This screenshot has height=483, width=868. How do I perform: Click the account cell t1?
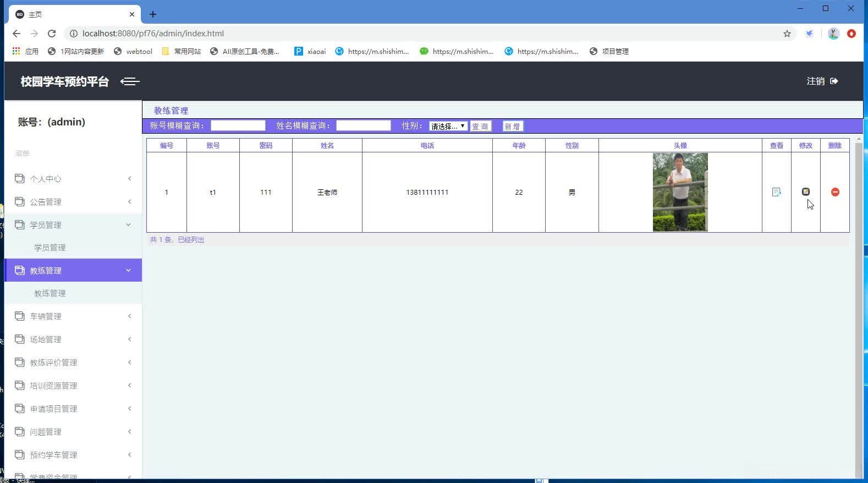point(213,192)
